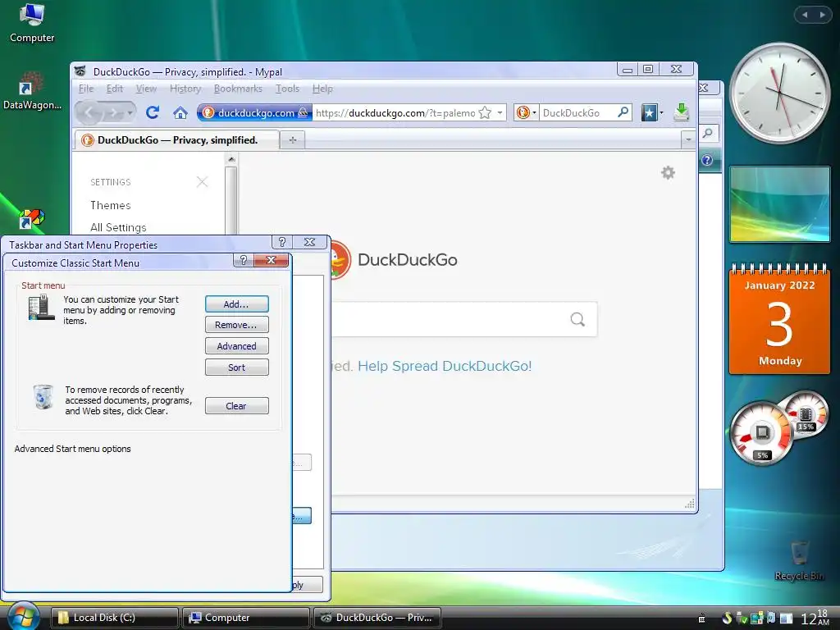Click the Customize Classic Start Menu help button

[243, 260]
